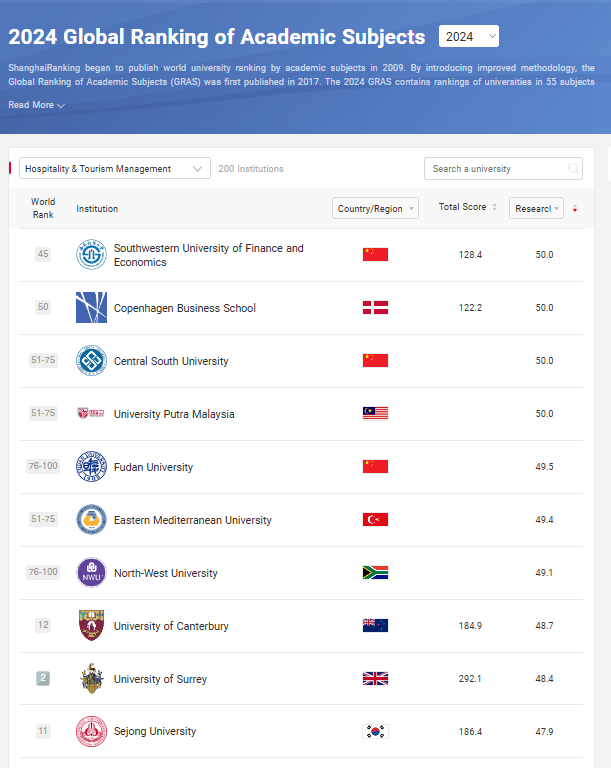This screenshot has height=768, width=611.
Task: Open Central South University page
Action: [x=171, y=361]
